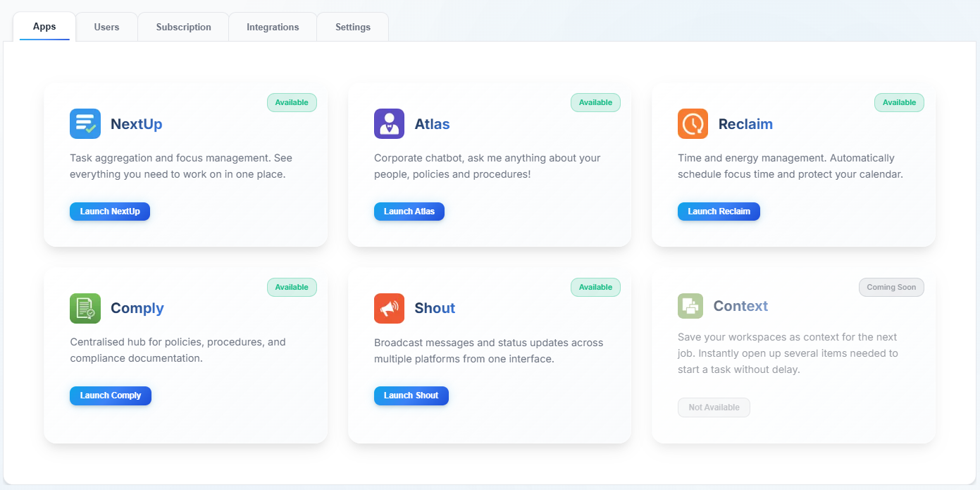The width and height of the screenshot is (980, 490).
Task: Switch to the Integrations tab
Action: click(272, 27)
